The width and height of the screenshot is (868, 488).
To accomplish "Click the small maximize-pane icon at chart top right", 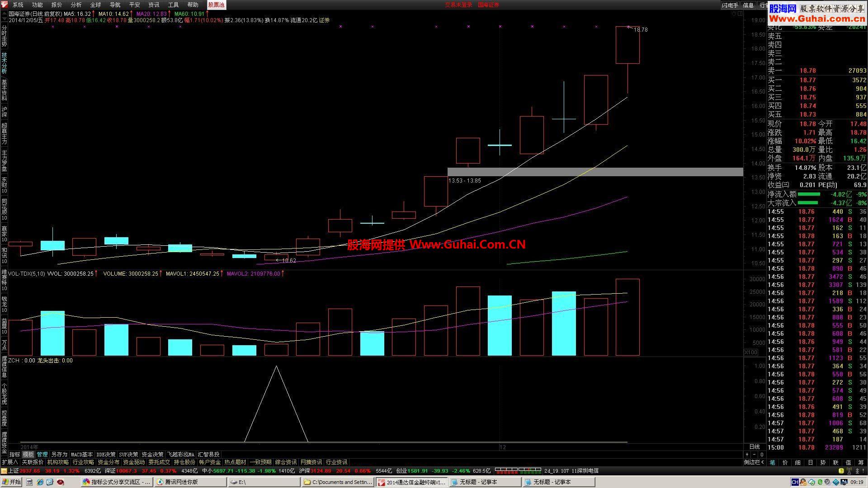I will pos(740,14).
